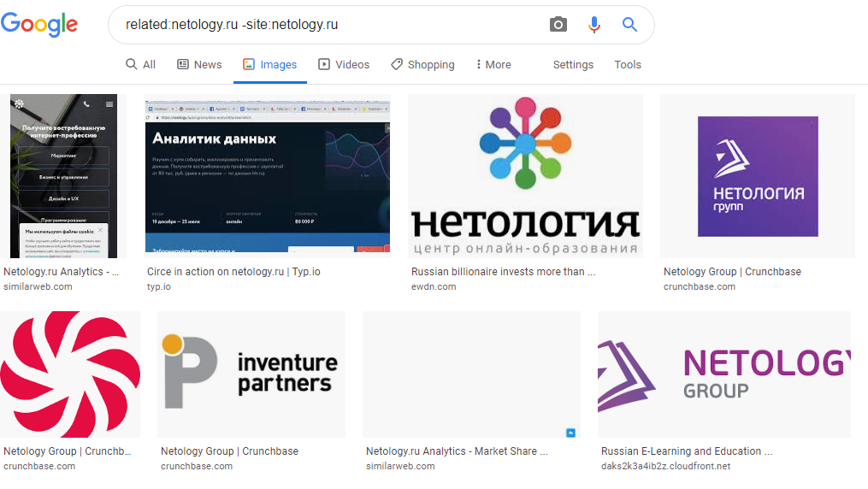Screen dimensions: 868x489
Task: Open 'Russian billionaire invests more than' title
Action: [x=503, y=272]
